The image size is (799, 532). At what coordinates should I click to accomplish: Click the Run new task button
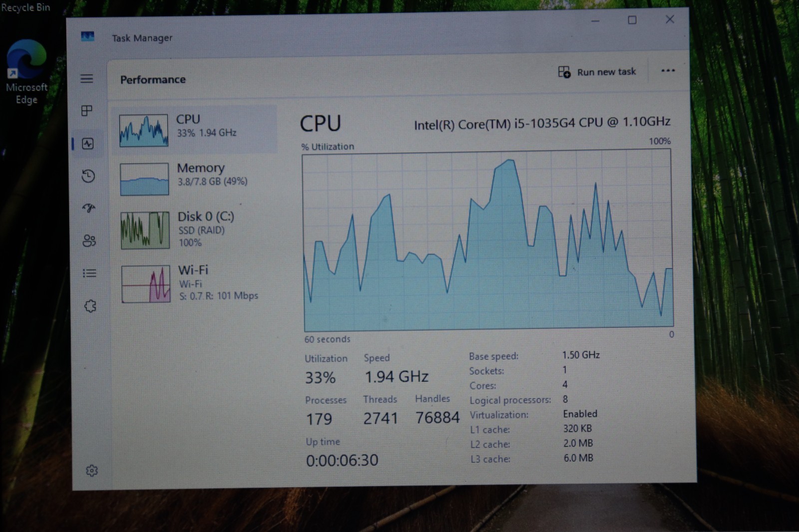pyautogui.click(x=597, y=72)
